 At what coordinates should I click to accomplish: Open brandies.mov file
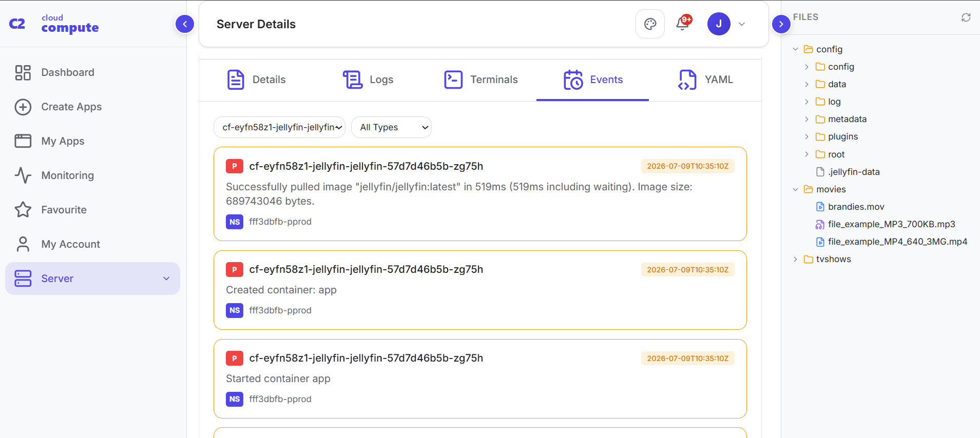click(850, 207)
